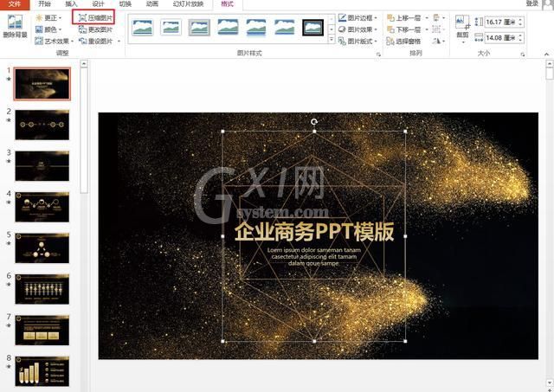Open the Size dialog launcher
554x392 pixels.
click(523, 55)
